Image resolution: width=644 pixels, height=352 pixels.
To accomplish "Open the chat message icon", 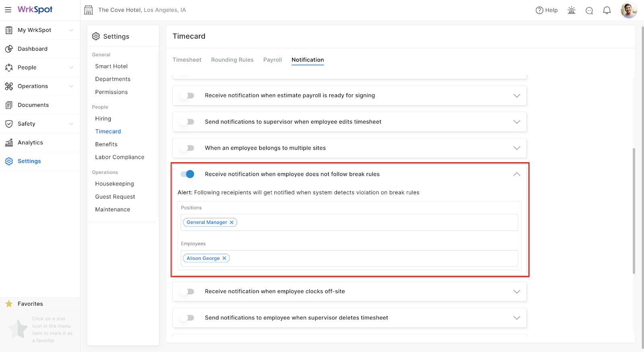I will tap(589, 10).
